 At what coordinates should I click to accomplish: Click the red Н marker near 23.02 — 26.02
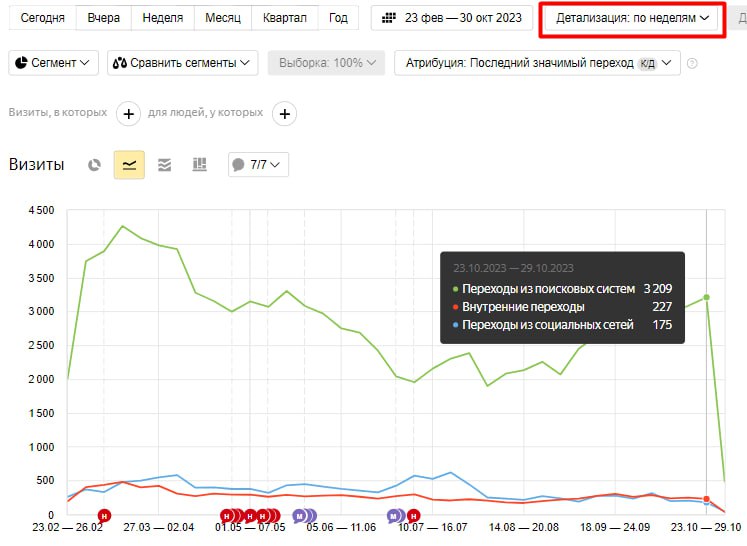pyautogui.click(x=104, y=516)
